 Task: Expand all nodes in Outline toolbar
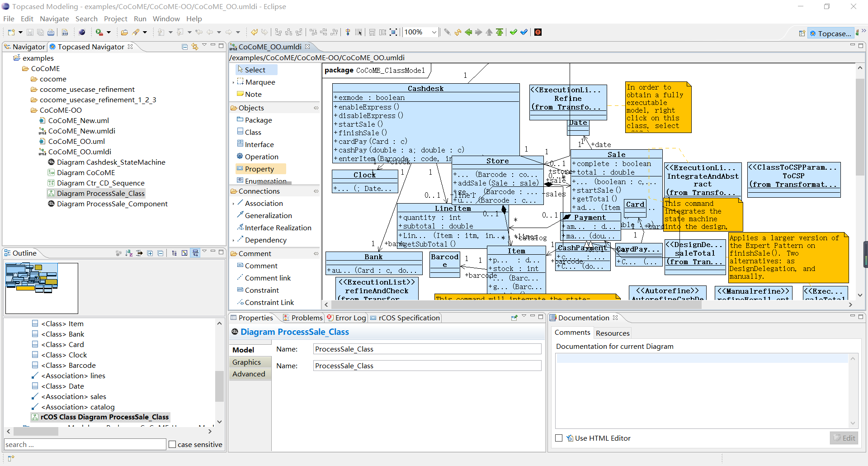tap(150, 253)
